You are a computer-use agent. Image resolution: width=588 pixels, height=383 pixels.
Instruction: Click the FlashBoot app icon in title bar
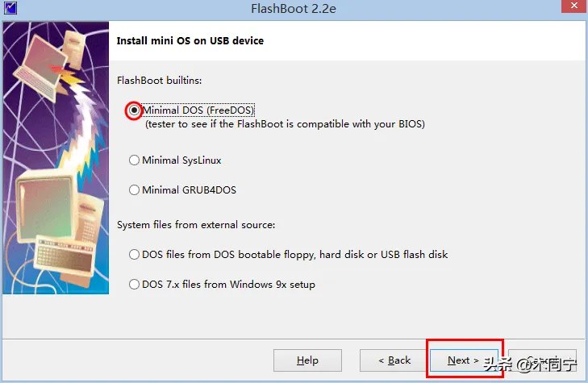point(10,9)
